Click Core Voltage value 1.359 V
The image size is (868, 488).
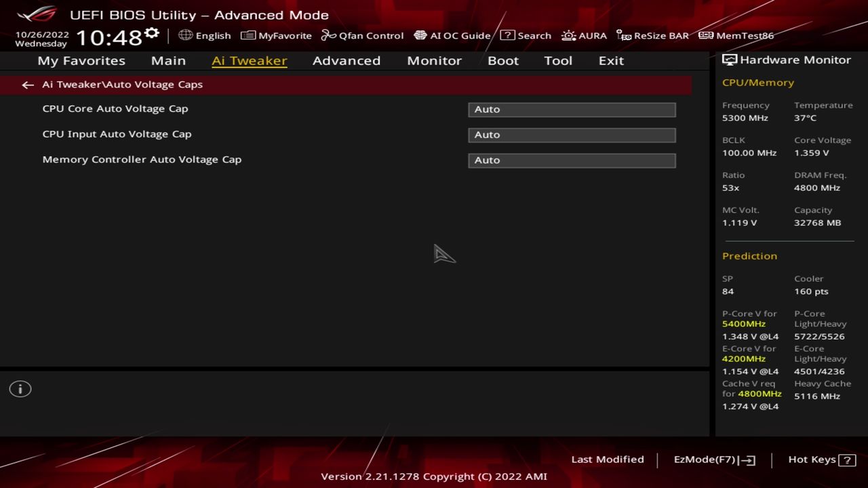pyautogui.click(x=812, y=153)
